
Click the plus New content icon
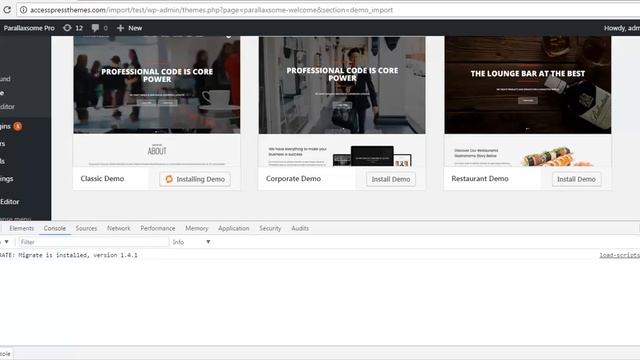pyautogui.click(x=120, y=28)
